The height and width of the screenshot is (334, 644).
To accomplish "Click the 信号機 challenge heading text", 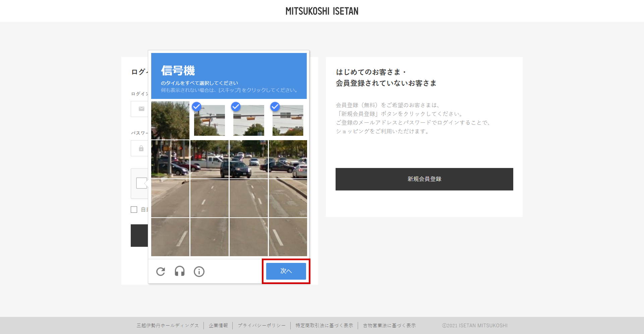I will 178,70.
